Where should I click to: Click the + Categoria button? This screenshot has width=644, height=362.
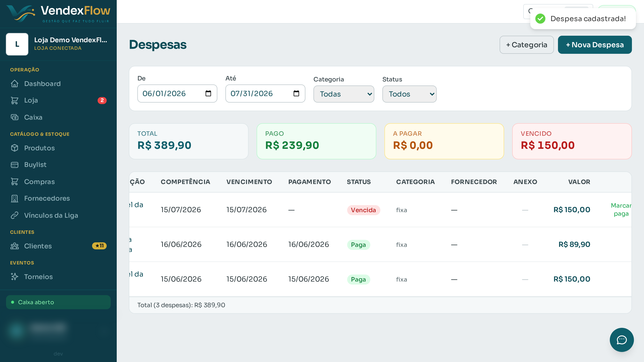pos(527,45)
